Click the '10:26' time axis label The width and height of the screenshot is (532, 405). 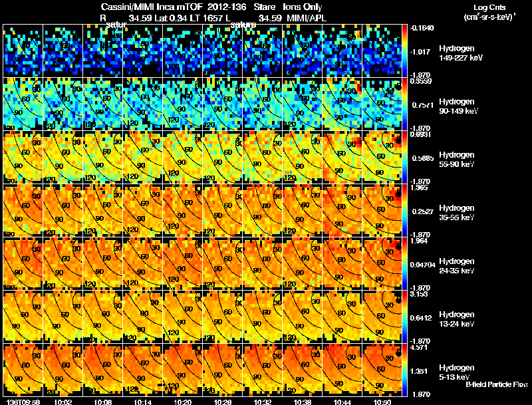[x=223, y=402]
